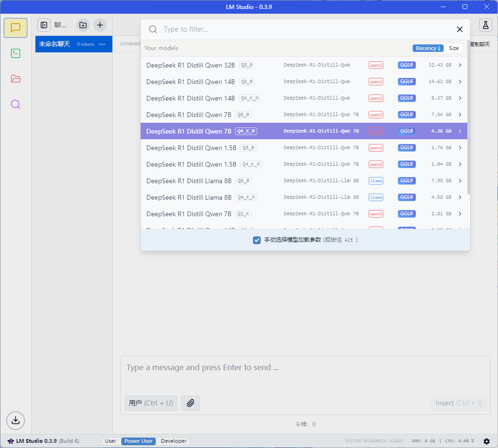Image resolution: width=498 pixels, height=448 pixels.
Task: Click the 复制聊天 button behind picker
Action: (480, 44)
